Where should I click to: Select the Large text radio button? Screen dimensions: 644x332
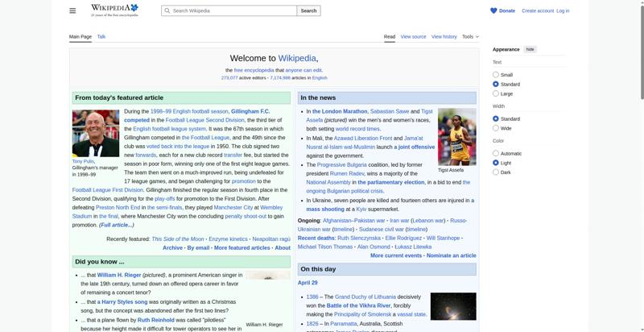click(x=496, y=93)
